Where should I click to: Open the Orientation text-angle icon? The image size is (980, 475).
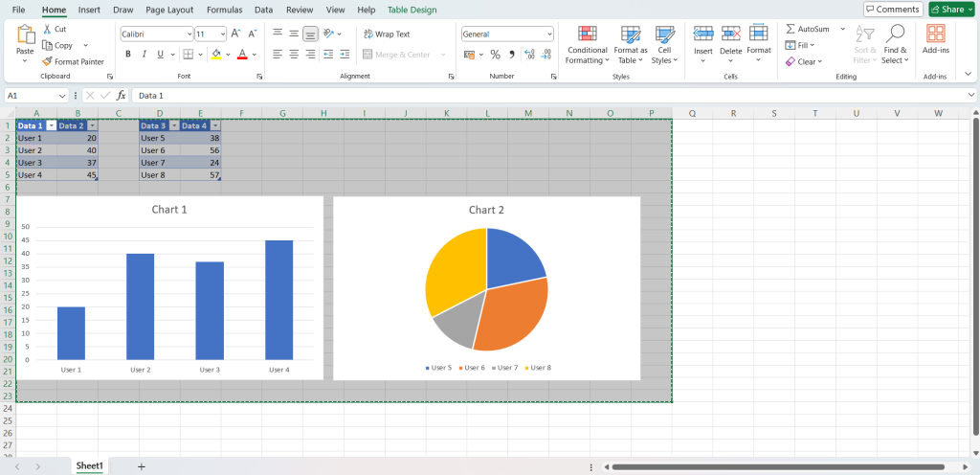click(329, 34)
